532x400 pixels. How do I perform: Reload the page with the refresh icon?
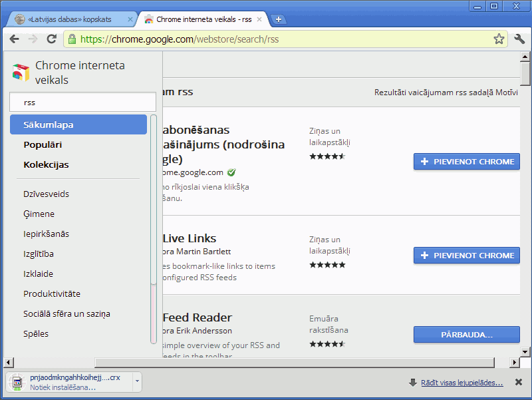pos(52,39)
